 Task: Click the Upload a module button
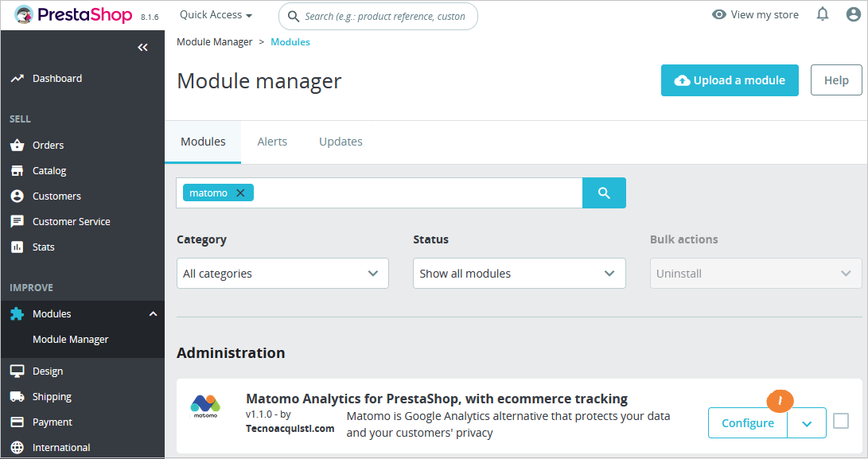730,80
